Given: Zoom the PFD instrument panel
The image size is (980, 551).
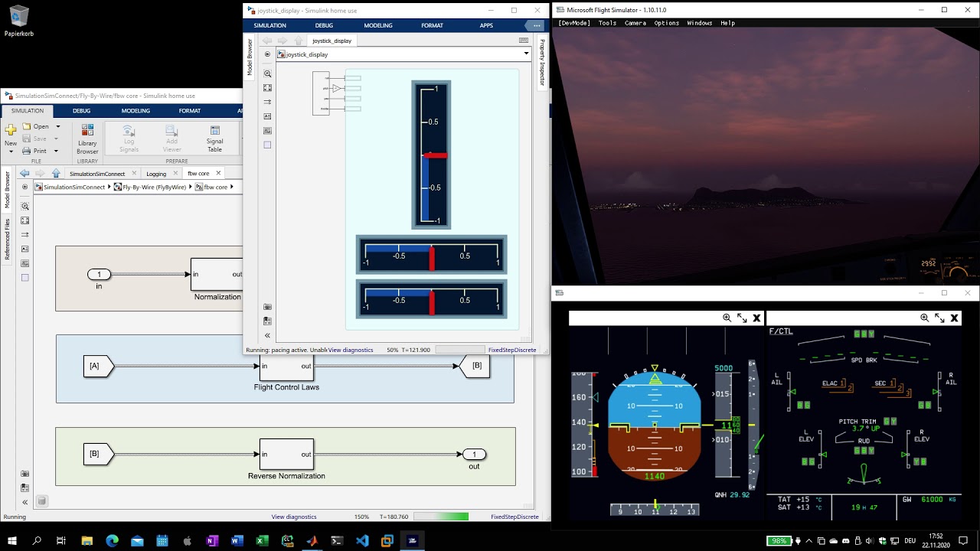Looking at the screenshot, I should tap(727, 318).
